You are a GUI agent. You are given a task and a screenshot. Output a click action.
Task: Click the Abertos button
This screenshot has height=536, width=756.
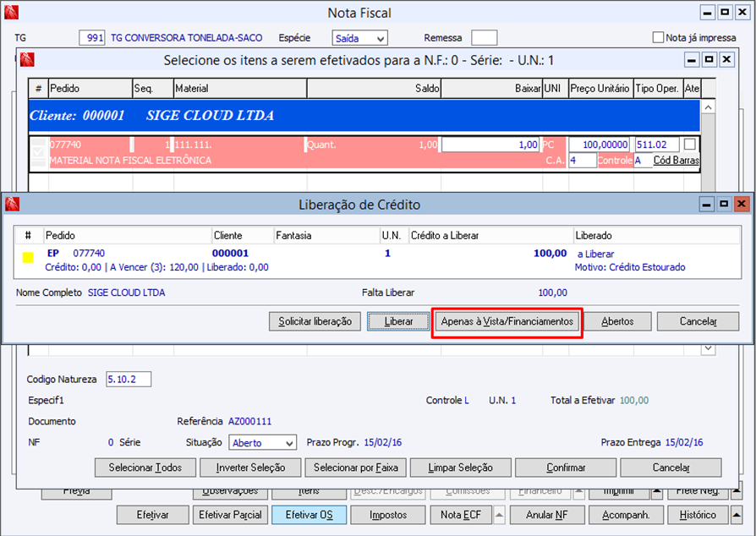point(618,321)
